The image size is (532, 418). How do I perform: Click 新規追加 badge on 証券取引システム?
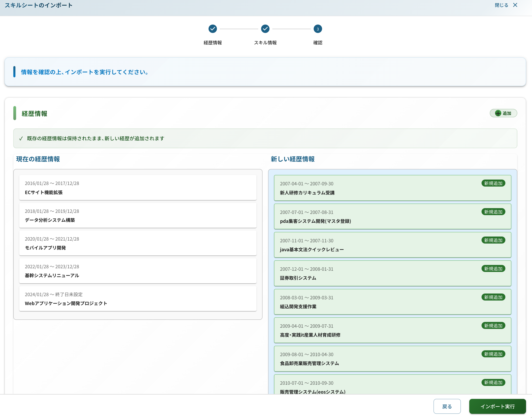coord(493,269)
